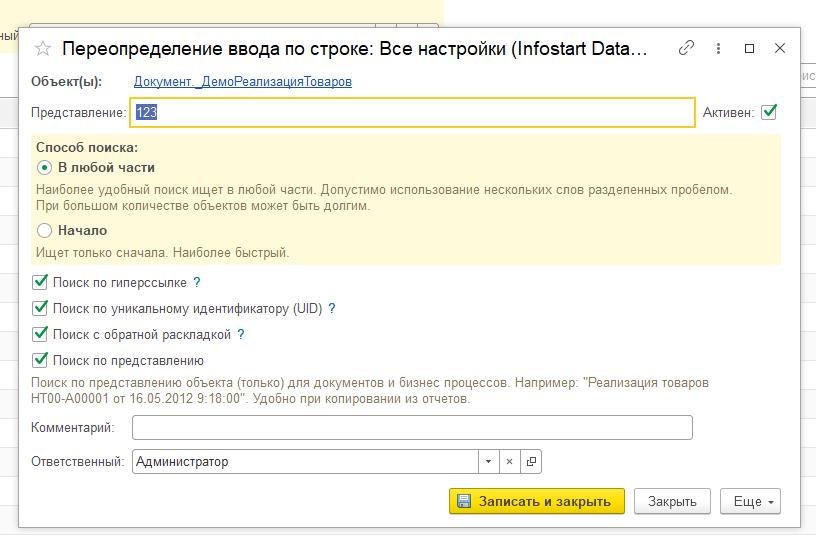
Task: Open the three-dot more options menu
Action: [718, 48]
